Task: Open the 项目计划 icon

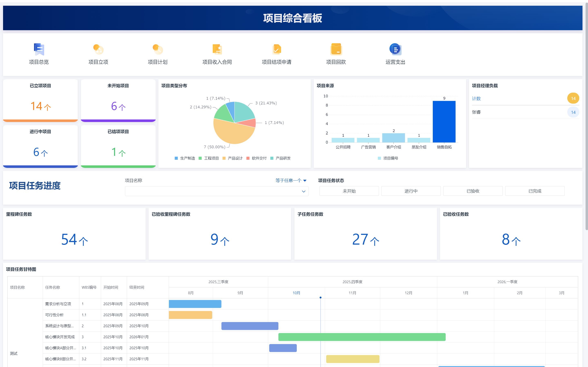Action: click(158, 49)
